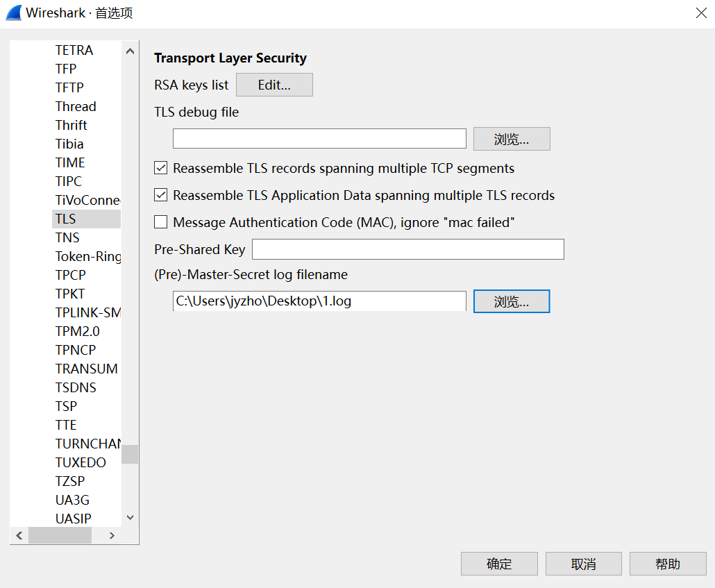Image resolution: width=715 pixels, height=588 pixels.
Task: Confirm with the 确定 button
Action: click(x=499, y=564)
